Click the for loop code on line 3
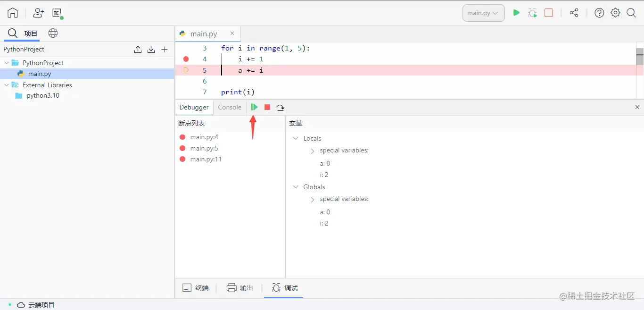Viewport: 644px width, 310px height. 265,48
